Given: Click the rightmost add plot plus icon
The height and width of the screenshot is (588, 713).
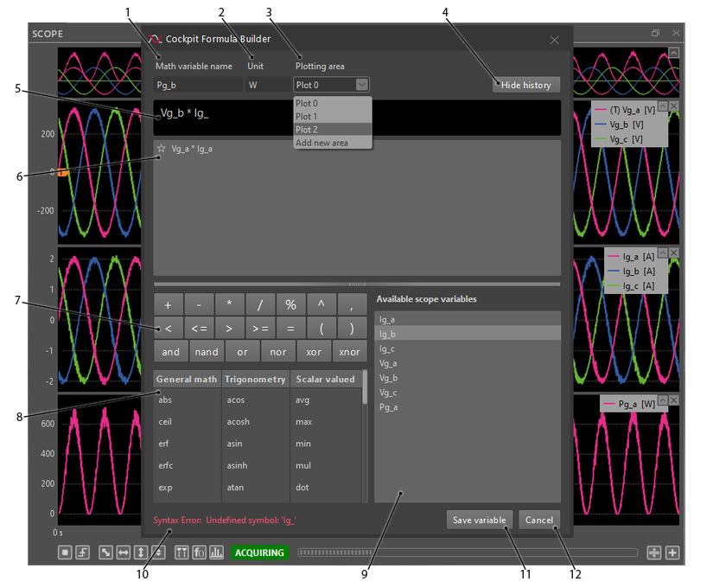Looking at the screenshot, I should pyautogui.click(x=672, y=553).
